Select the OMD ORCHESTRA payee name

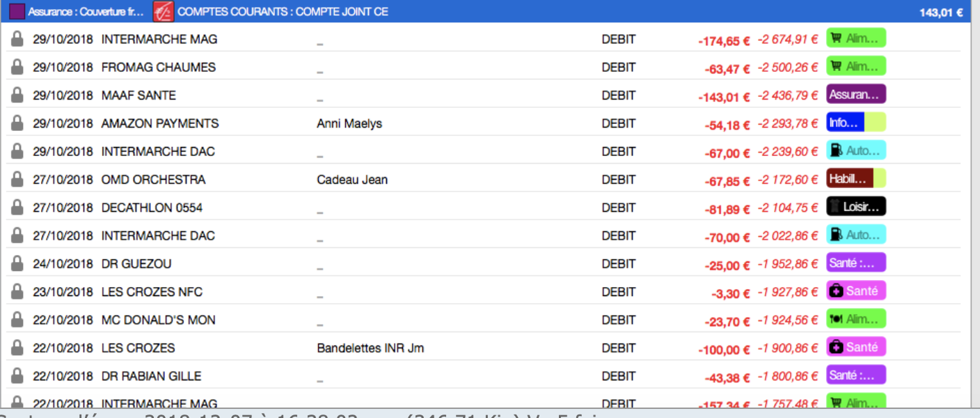(x=153, y=180)
